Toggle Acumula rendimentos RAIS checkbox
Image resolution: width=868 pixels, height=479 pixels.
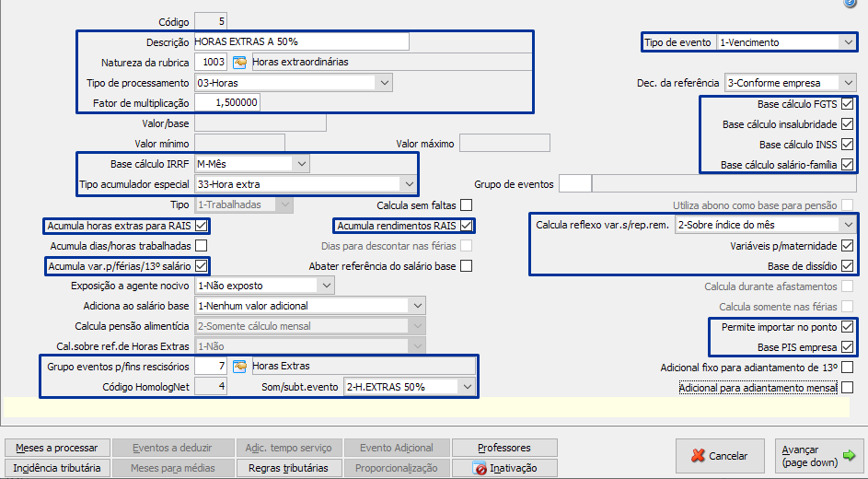(x=466, y=226)
